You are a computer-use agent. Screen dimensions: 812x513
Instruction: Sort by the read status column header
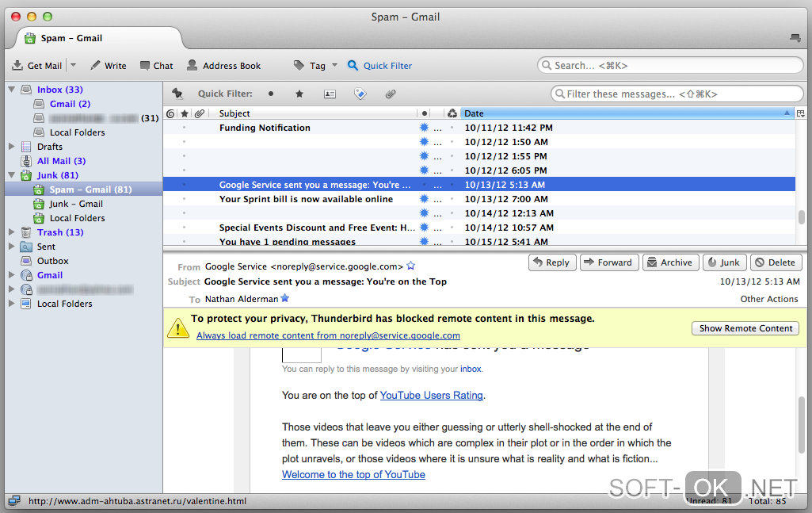click(x=425, y=113)
